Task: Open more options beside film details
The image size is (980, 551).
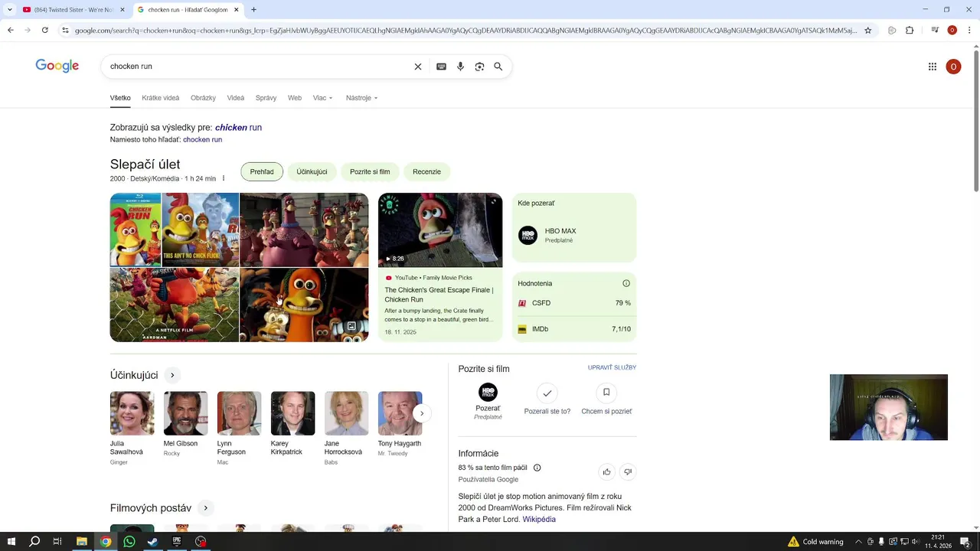Action: coord(224,178)
